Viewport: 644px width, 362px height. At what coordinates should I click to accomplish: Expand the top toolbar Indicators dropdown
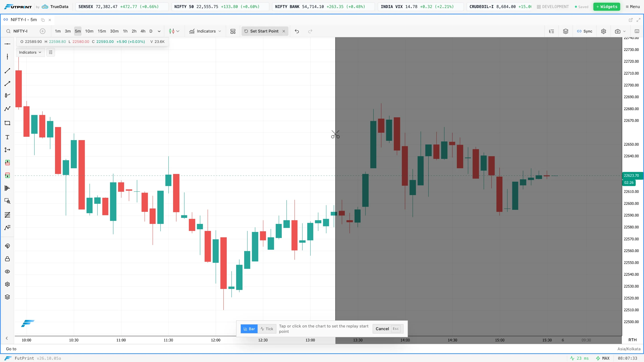tap(205, 31)
